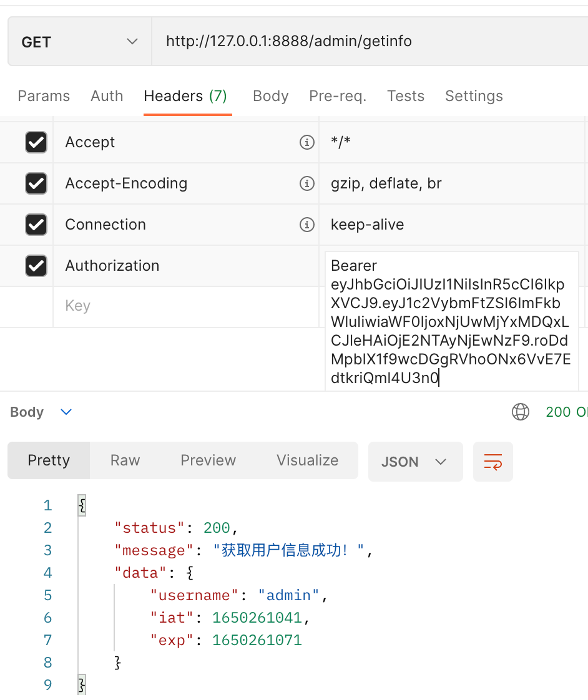Show the Raw response view
The height and width of the screenshot is (700, 588).
125,460
